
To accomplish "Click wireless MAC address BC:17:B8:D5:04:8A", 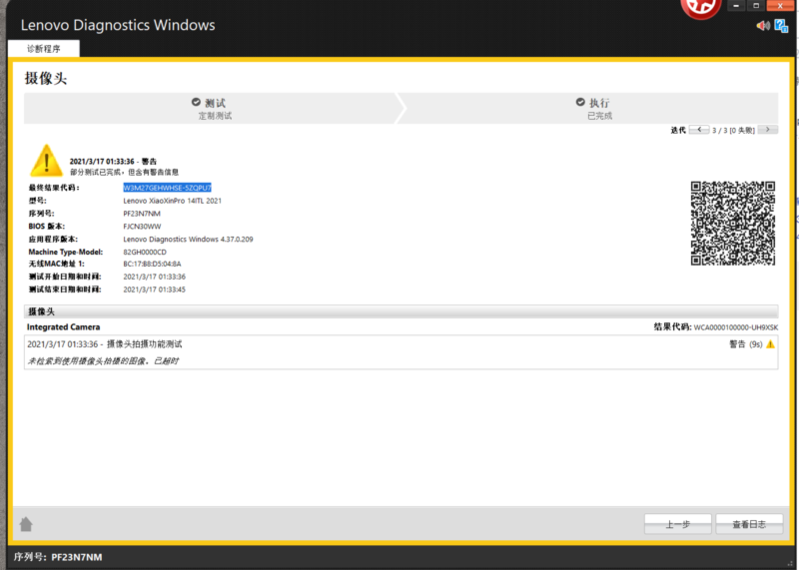I will pyautogui.click(x=152, y=264).
